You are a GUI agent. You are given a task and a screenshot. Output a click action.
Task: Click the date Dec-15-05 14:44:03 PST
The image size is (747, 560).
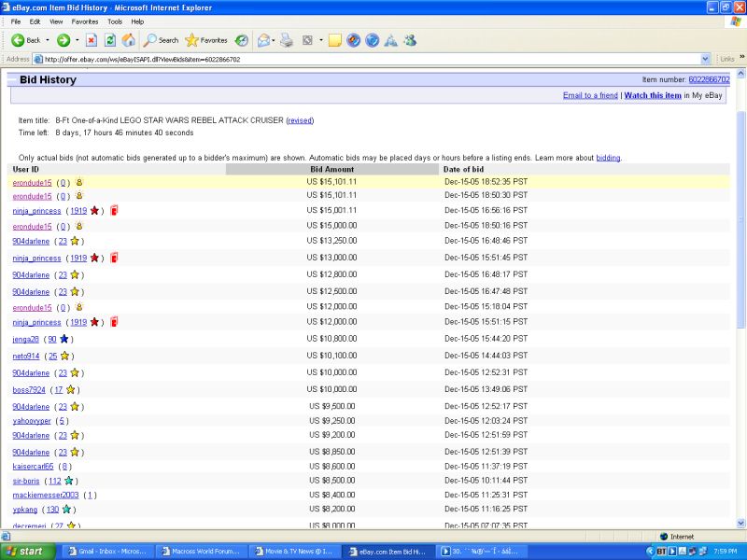point(486,356)
